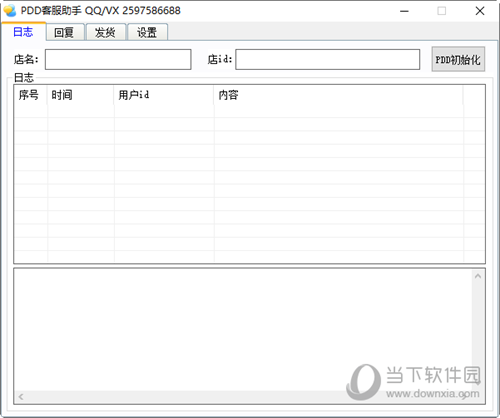Click the 内容 column header
Screen dimensions: 500x418
[339, 95]
